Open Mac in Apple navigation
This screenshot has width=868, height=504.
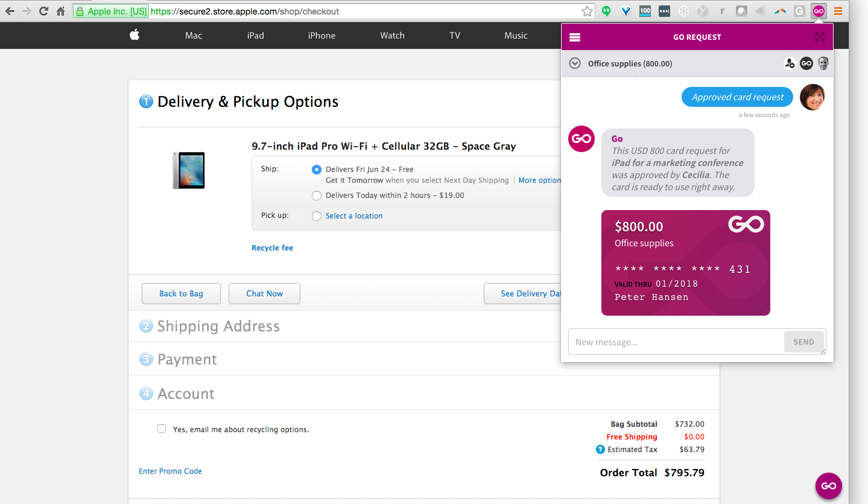click(194, 36)
